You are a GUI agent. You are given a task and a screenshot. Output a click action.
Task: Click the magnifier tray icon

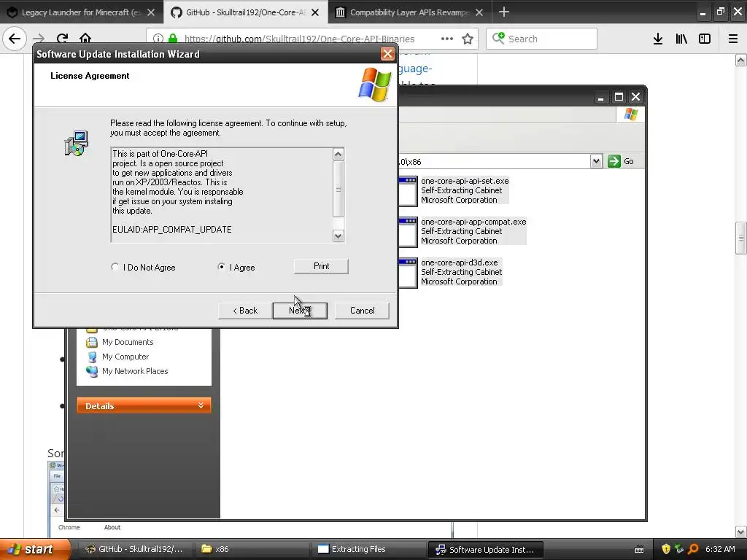point(693,549)
